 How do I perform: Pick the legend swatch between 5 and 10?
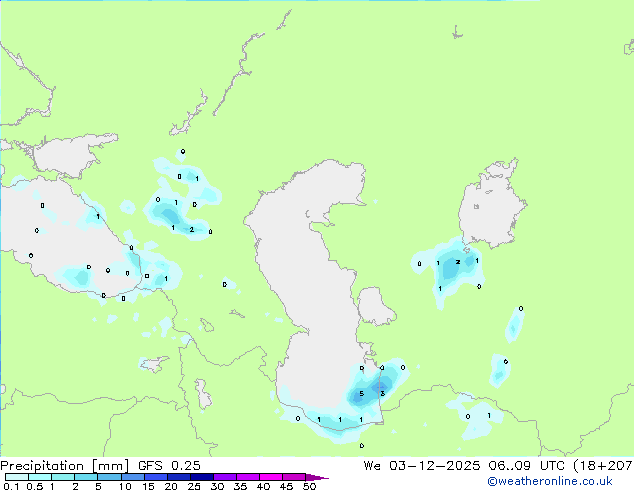pos(110,477)
